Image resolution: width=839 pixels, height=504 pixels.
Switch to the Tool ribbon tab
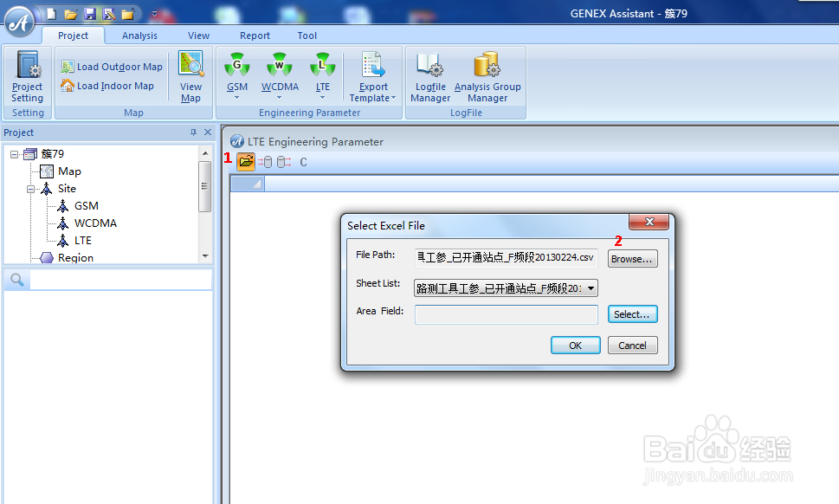[x=307, y=36]
